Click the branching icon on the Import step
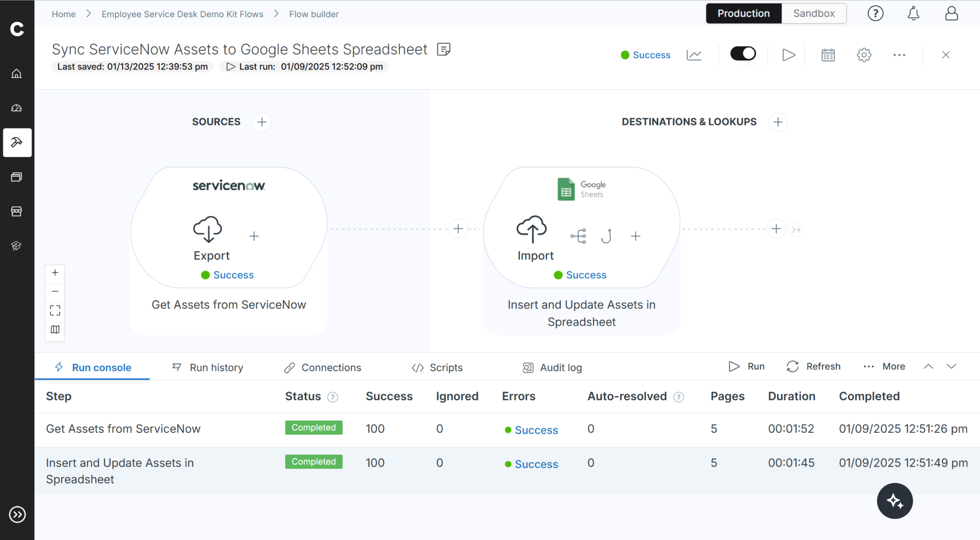 578,236
